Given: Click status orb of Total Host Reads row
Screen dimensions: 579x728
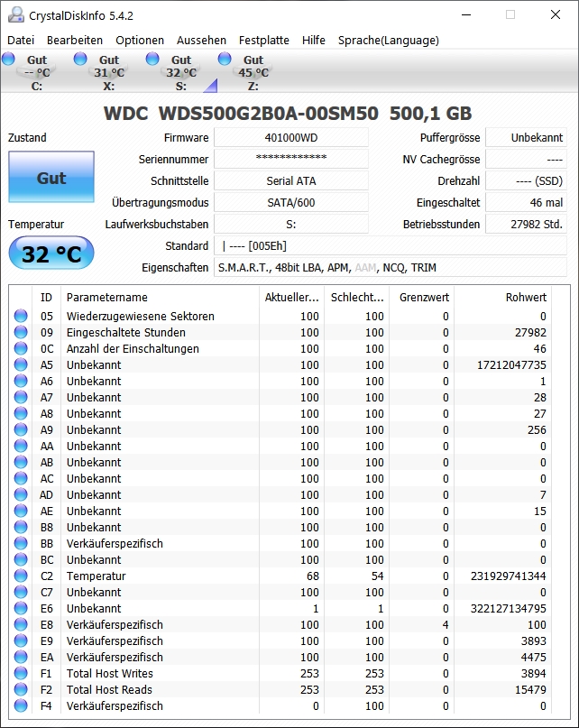Looking at the screenshot, I should 21,689.
